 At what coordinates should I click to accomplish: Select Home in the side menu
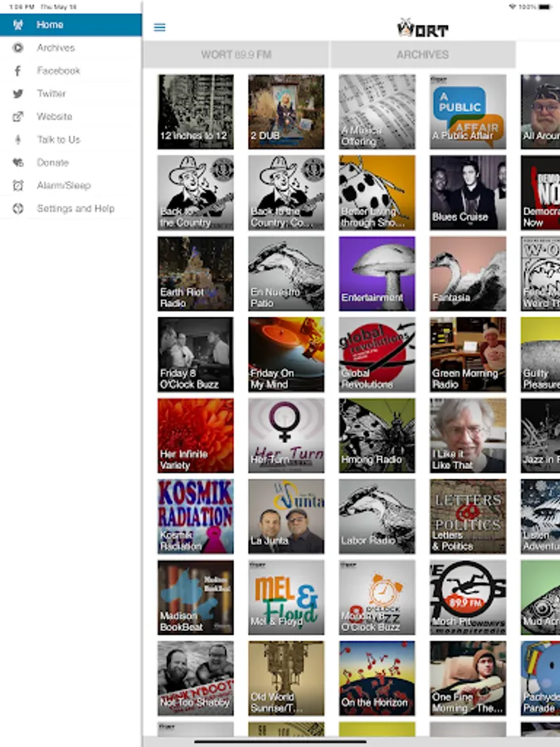[x=71, y=25]
